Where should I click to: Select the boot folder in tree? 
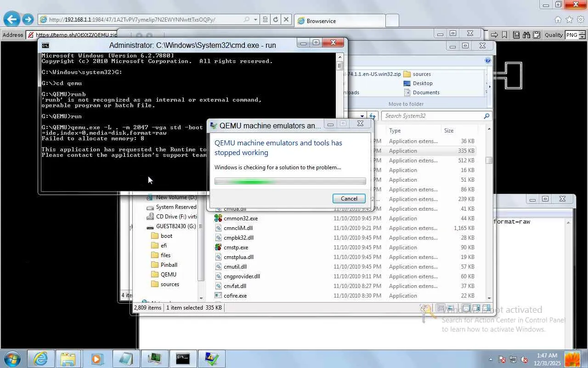click(x=162, y=236)
